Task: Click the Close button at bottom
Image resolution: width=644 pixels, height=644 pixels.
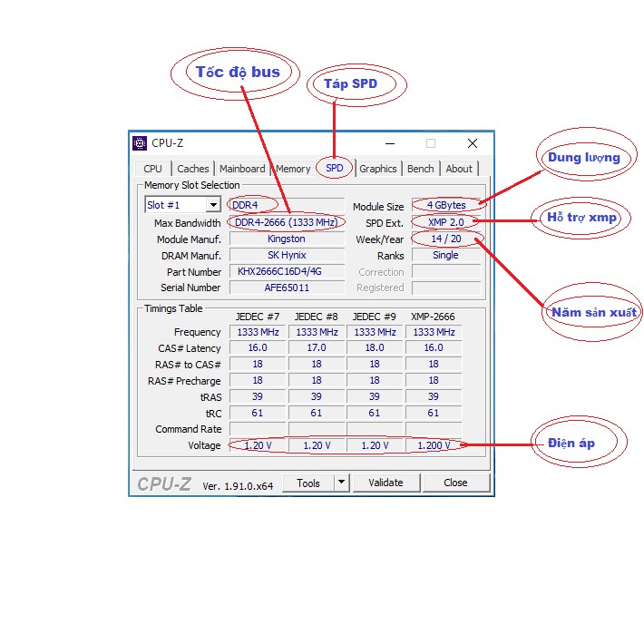Action: coord(455,483)
